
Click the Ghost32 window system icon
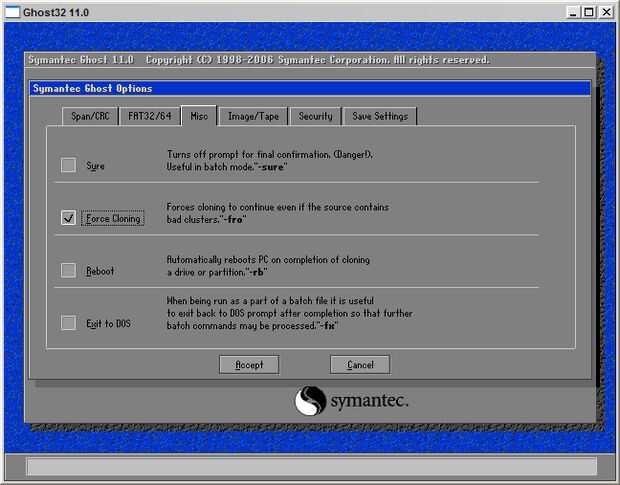12,12
